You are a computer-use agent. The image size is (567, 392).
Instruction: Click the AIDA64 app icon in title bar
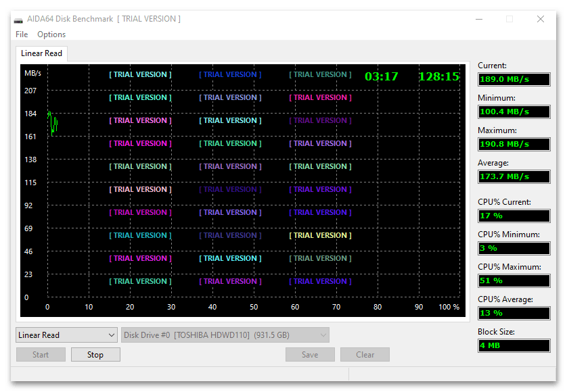18,19
